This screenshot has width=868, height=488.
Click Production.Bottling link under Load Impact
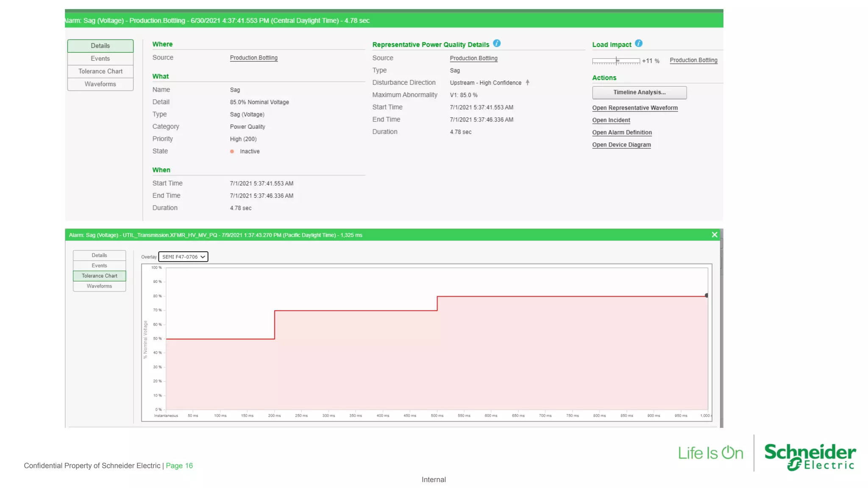point(694,60)
